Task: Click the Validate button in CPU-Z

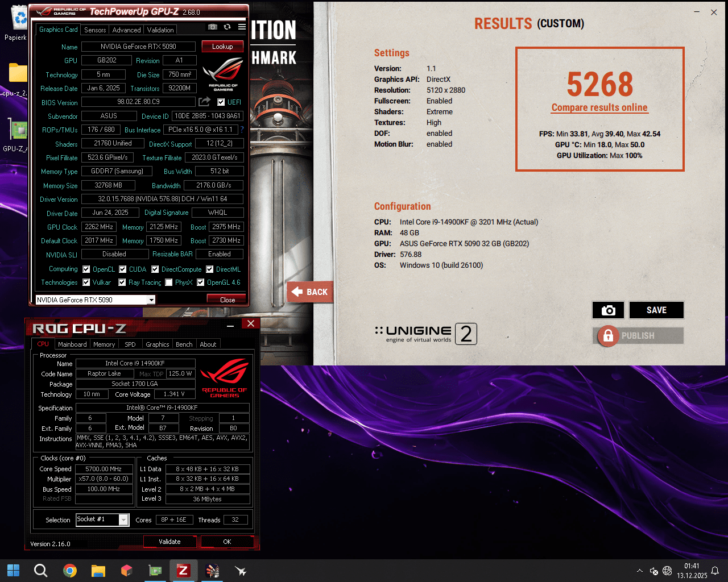Action: tap(169, 542)
